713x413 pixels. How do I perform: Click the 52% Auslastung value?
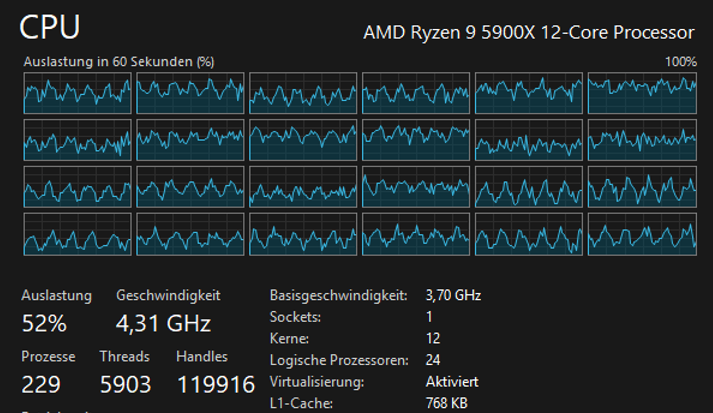click(x=44, y=324)
